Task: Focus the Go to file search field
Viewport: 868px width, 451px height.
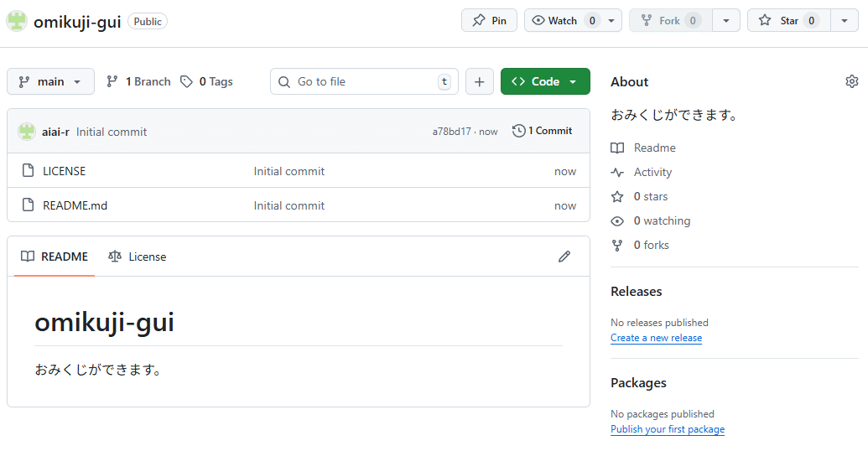Action: 364,81
